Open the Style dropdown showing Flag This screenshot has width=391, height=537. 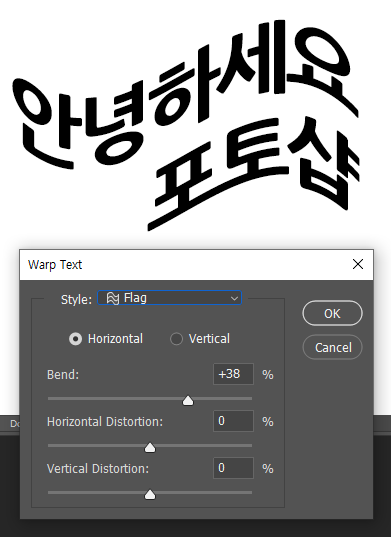(x=169, y=298)
